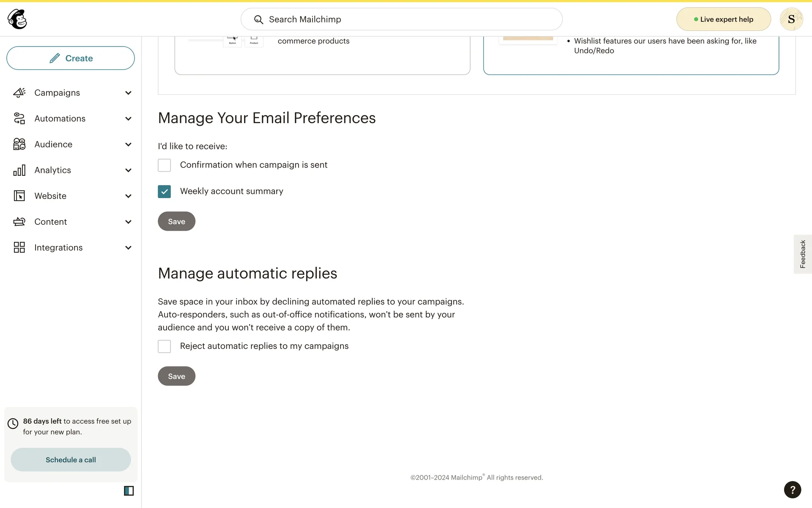Click the Mailchimp Freddie logo
Image resolution: width=812 pixels, height=508 pixels.
pyautogui.click(x=17, y=19)
